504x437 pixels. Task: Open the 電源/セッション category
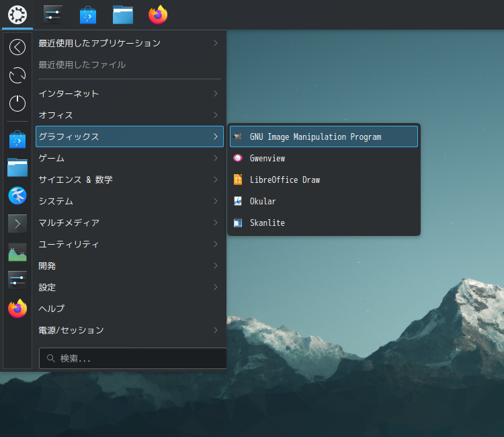[x=130, y=330]
